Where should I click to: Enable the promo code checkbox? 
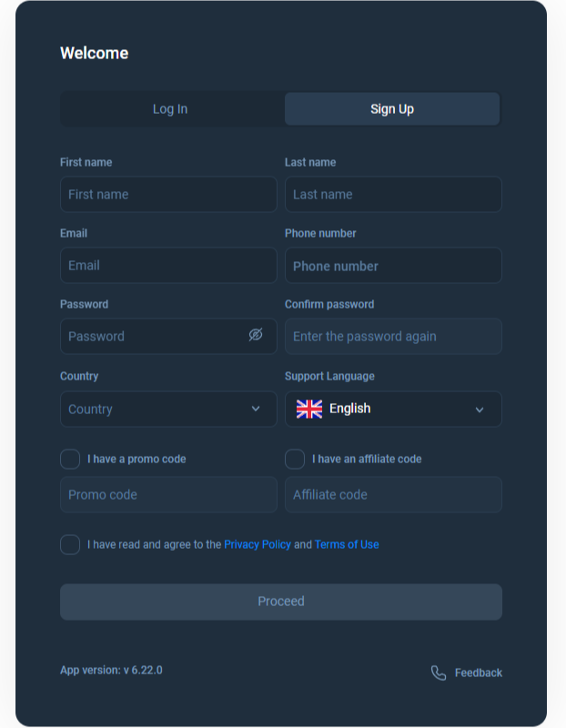point(70,459)
